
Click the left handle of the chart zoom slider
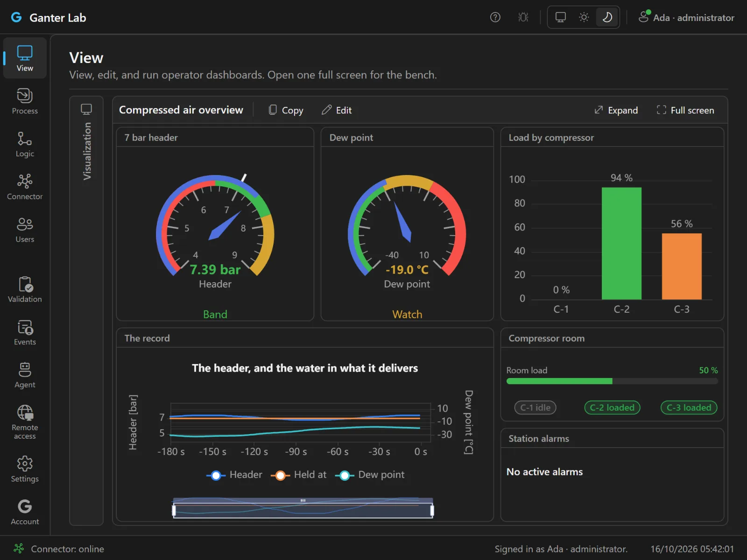[174, 511]
